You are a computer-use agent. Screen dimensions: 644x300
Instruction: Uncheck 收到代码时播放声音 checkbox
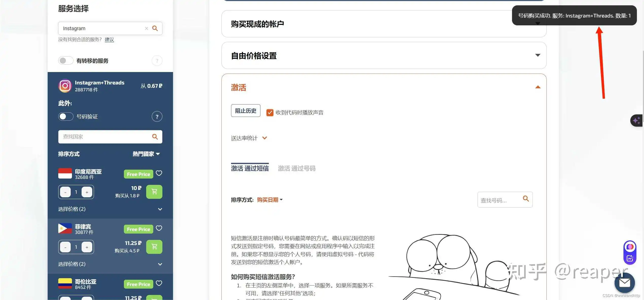tap(270, 113)
